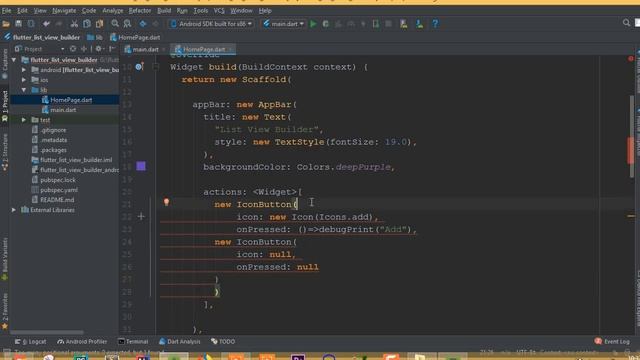Toggle the Captures side tab
The width and height of the screenshot is (640, 360).
pyautogui.click(x=4, y=64)
